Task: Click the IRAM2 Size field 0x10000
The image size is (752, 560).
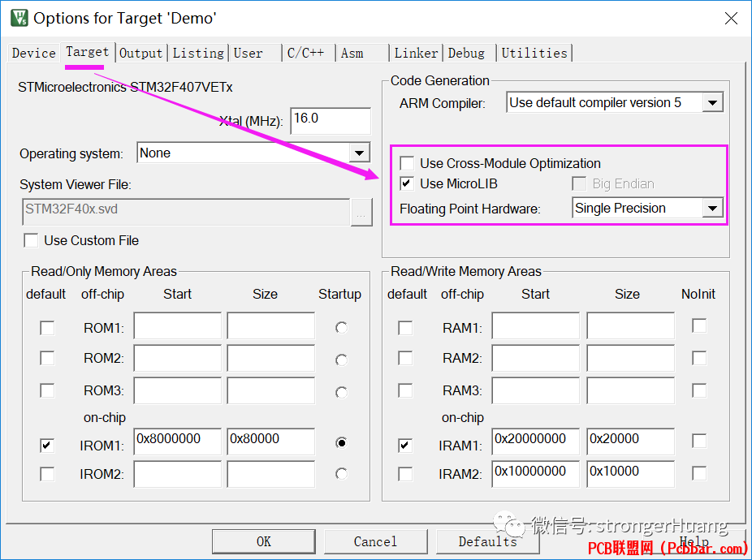Action: pos(631,474)
